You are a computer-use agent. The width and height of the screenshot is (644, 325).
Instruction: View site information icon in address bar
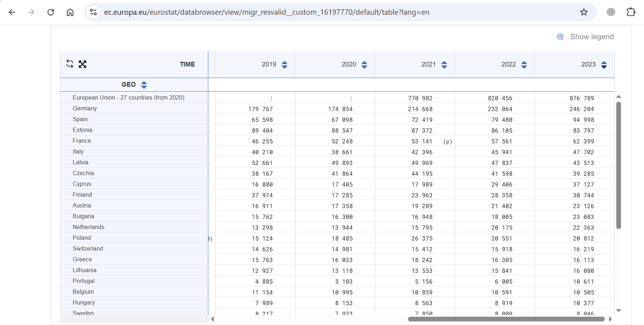[x=93, y=12]
